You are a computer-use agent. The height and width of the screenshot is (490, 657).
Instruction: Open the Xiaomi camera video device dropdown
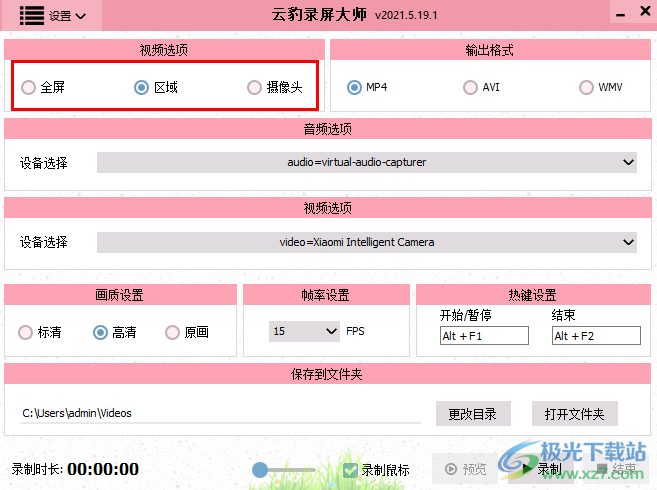coord(367,242)
